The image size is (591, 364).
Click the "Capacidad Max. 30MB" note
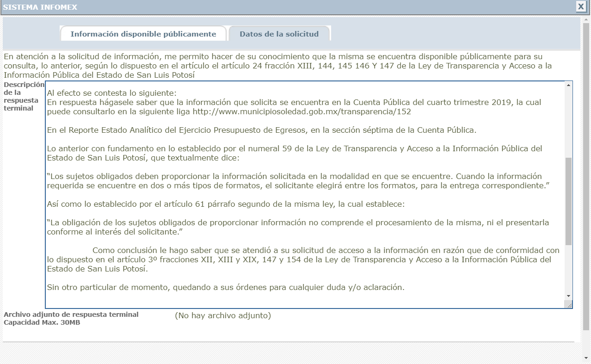pyautogui.click(x=42, y=322)
